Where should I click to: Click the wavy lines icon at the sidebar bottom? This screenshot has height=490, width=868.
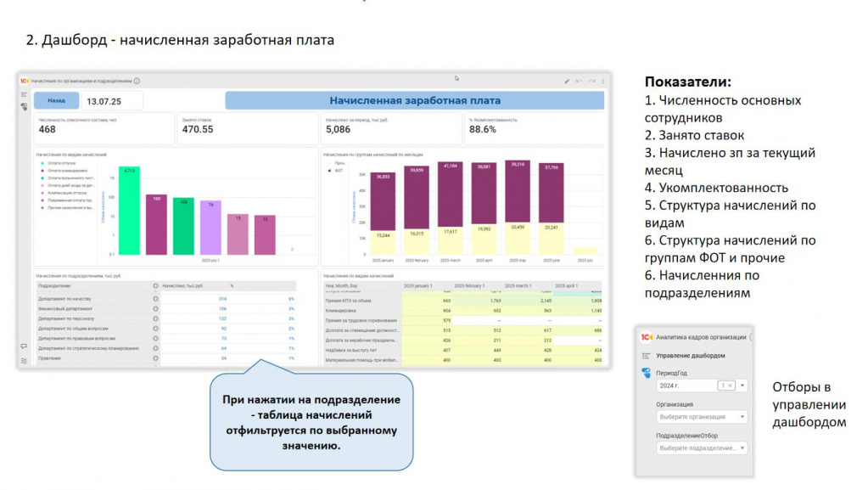click(24, 360)
